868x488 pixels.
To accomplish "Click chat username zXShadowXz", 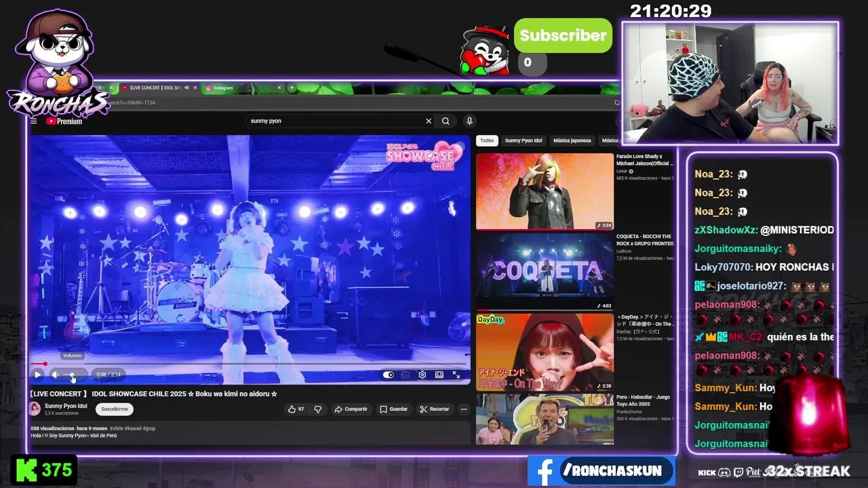I will coord(726,230).
